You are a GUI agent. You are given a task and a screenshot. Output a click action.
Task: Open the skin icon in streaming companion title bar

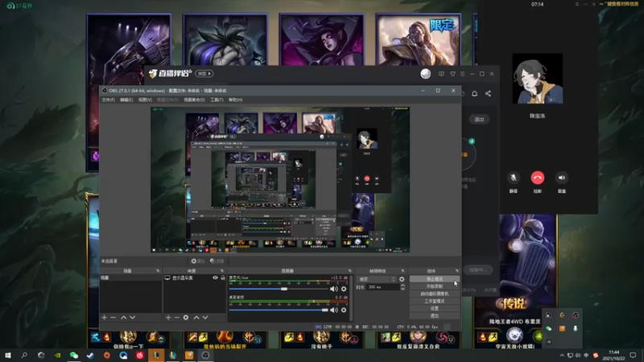452,74
